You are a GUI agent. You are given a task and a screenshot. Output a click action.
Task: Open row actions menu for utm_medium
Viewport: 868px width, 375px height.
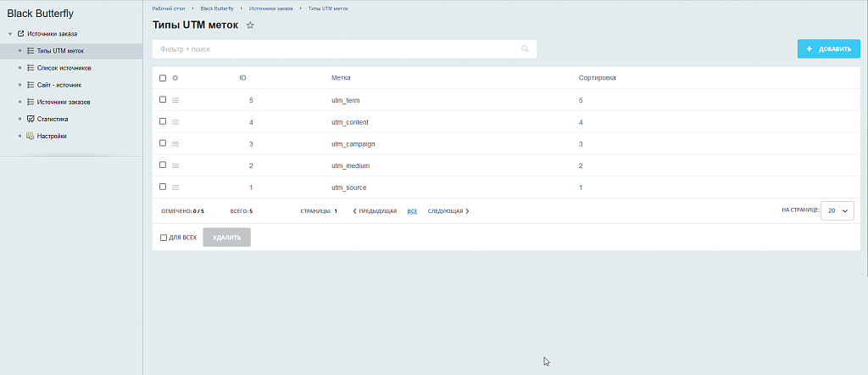tap(175, 165)
